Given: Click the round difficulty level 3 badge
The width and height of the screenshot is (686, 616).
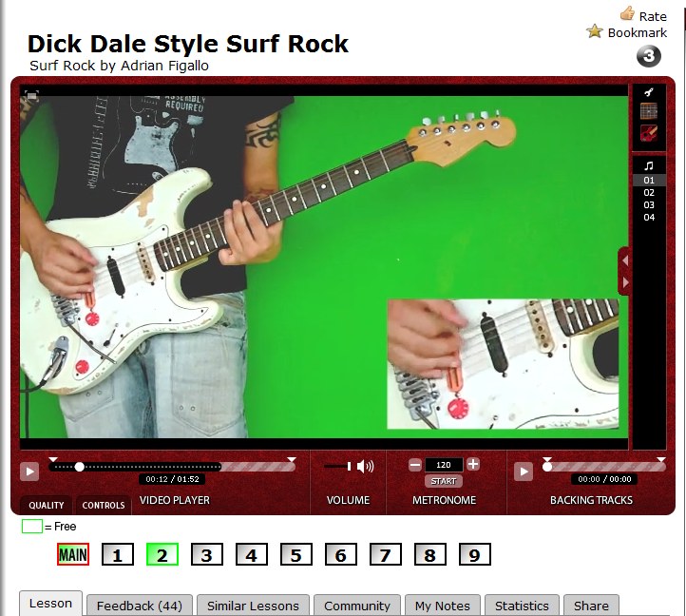Looking at the screenshot, I should click(x=648, y=56).
